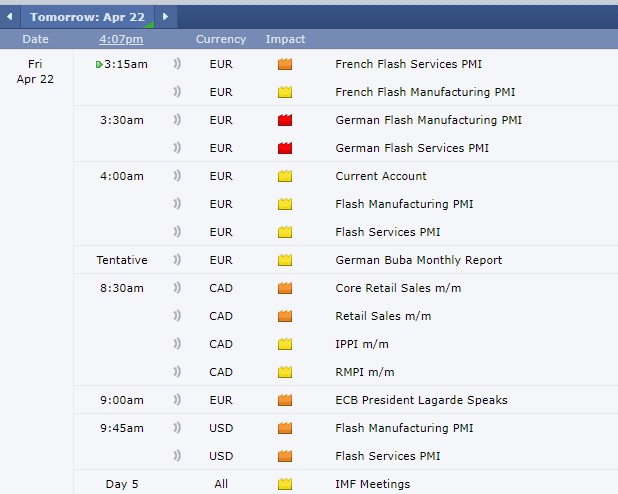
Task: Open ECB President Lagarde Speaks event
Action: [421, 400]
